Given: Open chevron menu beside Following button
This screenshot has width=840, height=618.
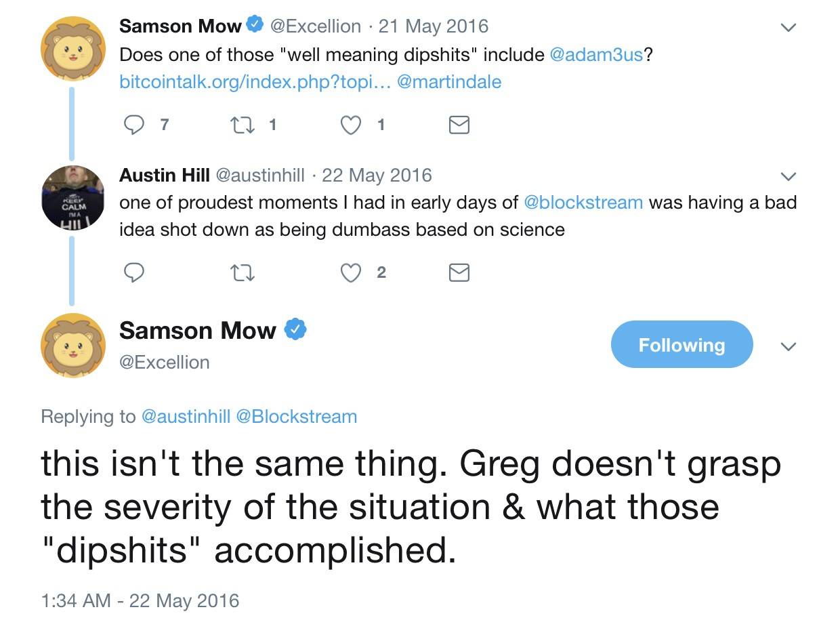Looking at the screenshot, I should click(788, 346).
